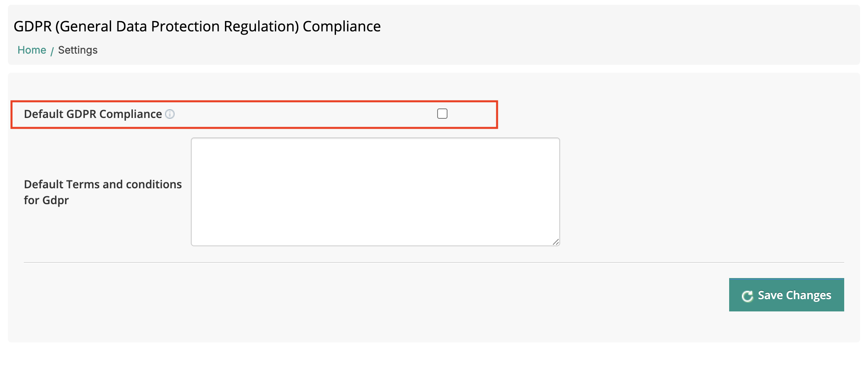The image size is (868, 371).
Task: Click the 'GDPR' acronym starting the page title
Action: click(x=33, y=27)
